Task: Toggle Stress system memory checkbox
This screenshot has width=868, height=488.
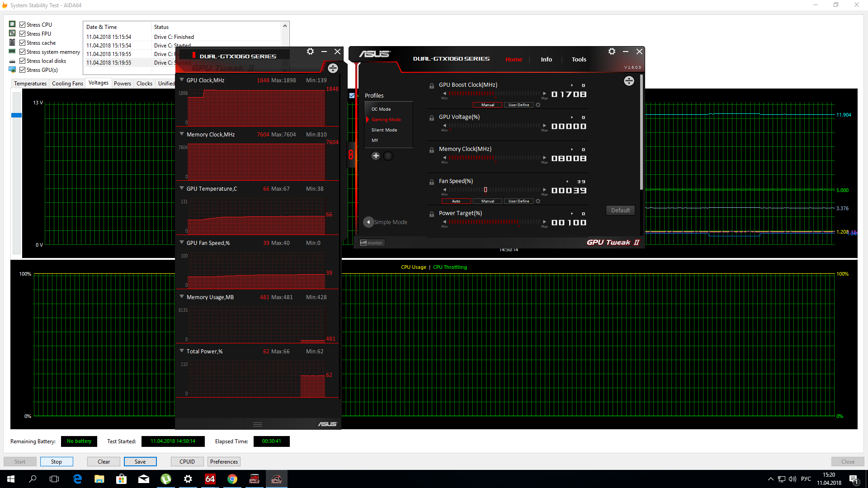Action: pyautogui.click(x=23, y=52)
